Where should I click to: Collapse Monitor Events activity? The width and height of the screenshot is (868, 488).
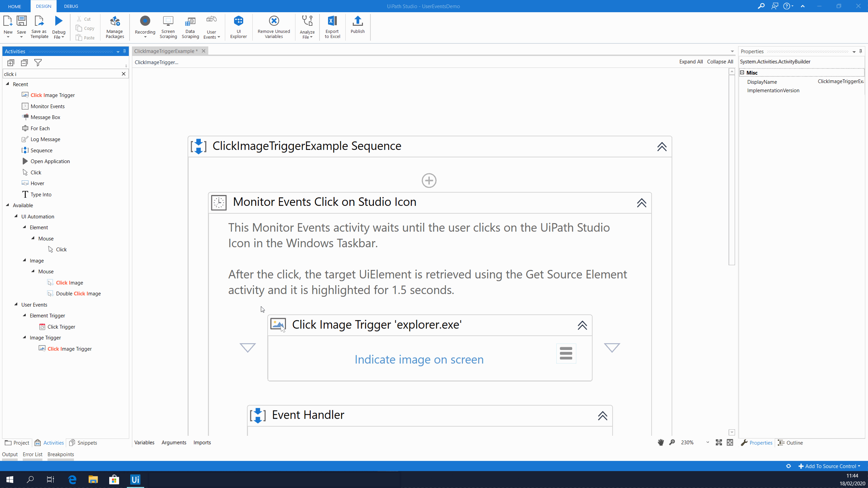(x=641, y=203)
